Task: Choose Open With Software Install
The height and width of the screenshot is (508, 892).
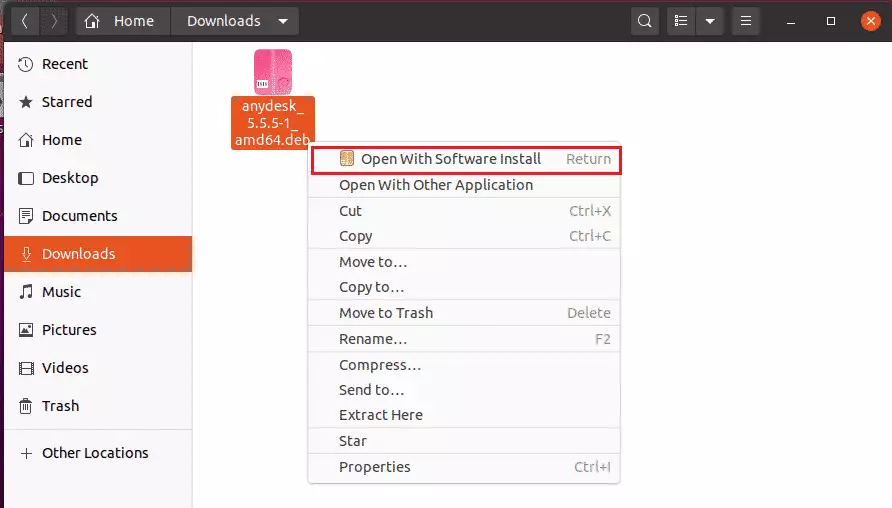Action: click(466, 159)
